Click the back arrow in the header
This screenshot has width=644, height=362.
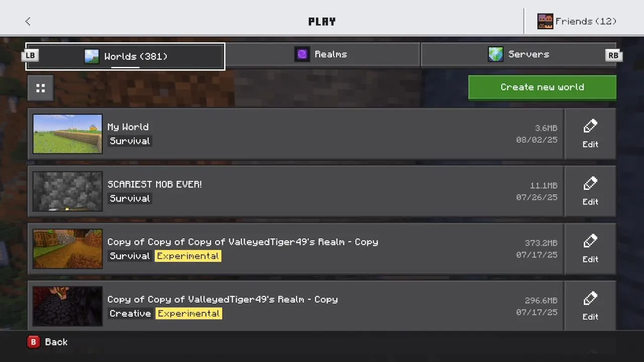tap(28, 21)
